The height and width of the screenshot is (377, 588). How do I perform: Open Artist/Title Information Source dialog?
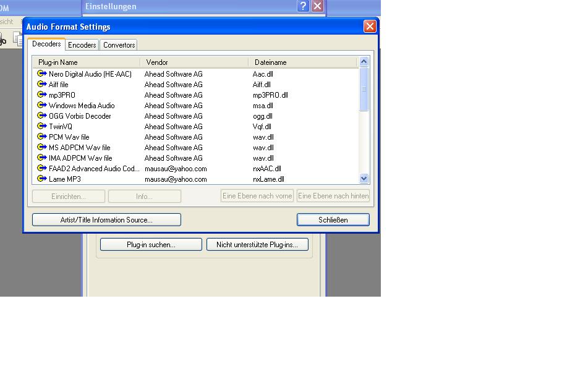(x=106, y=219)
